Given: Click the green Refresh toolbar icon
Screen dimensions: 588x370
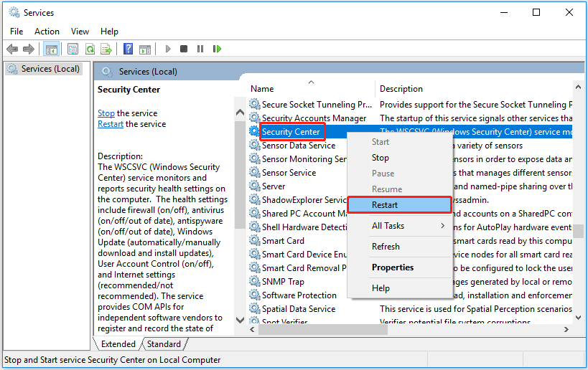Looking at the screenshot, I should pos(90,49).
